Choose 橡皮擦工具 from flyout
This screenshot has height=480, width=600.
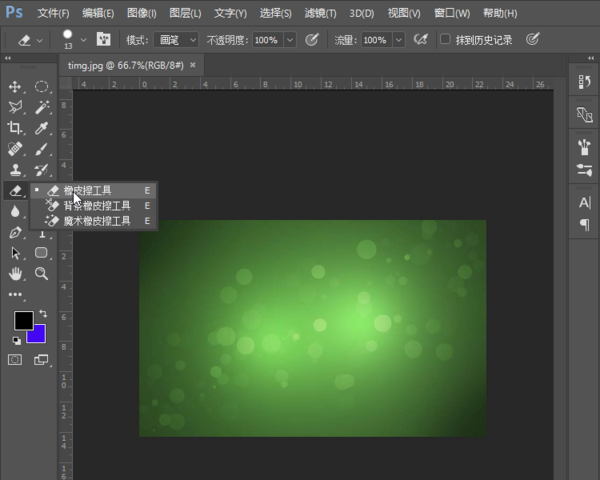[x=93, y=190]
